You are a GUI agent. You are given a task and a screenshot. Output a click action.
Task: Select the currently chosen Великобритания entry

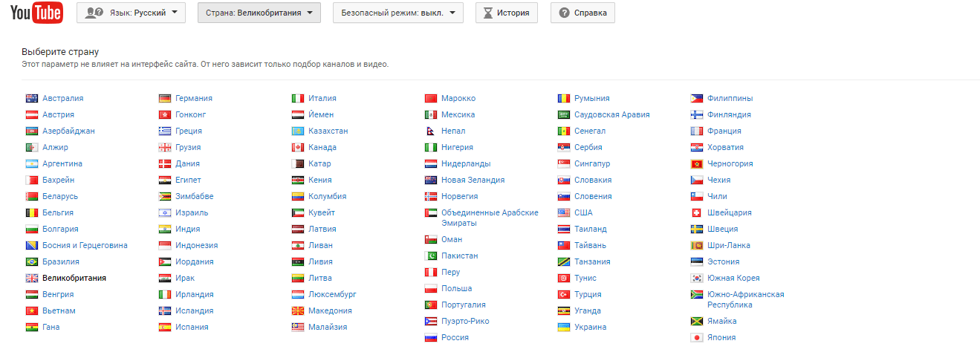pos(74,278)
